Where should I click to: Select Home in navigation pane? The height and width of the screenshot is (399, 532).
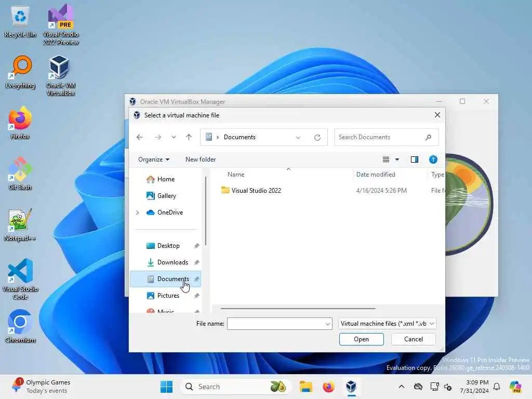click(166, 179)
